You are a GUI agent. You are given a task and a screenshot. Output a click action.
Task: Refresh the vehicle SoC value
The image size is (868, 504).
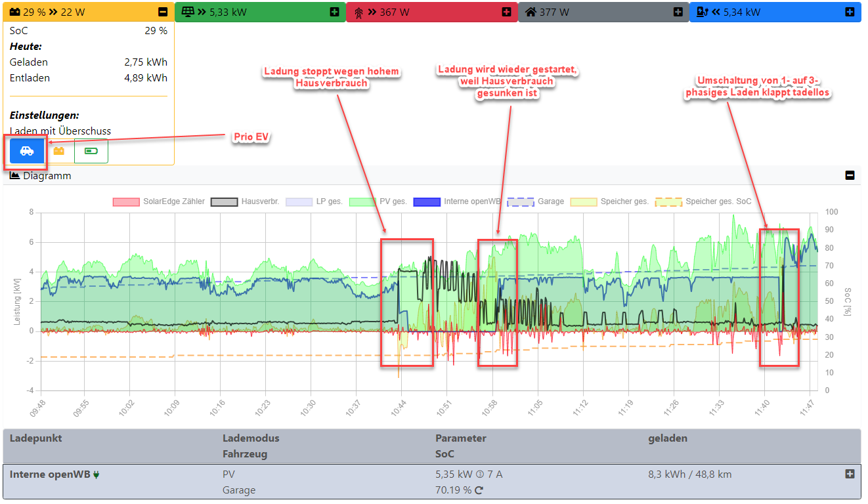tap(479, 490)
